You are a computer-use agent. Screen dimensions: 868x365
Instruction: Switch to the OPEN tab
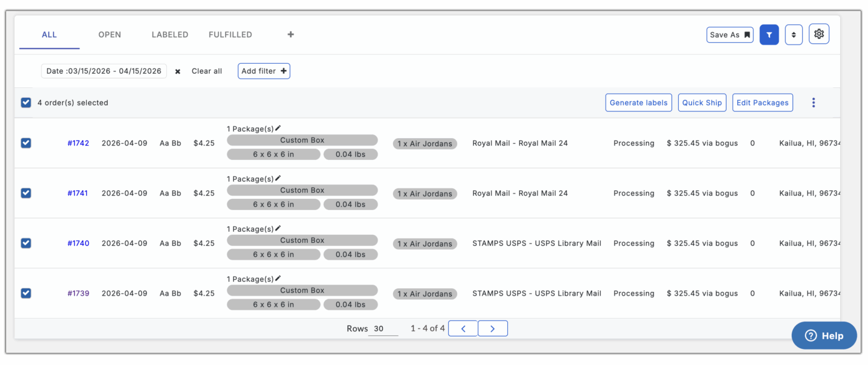110,35
